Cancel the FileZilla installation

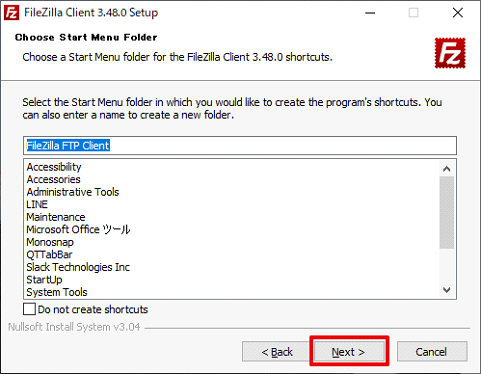[432, 351]
